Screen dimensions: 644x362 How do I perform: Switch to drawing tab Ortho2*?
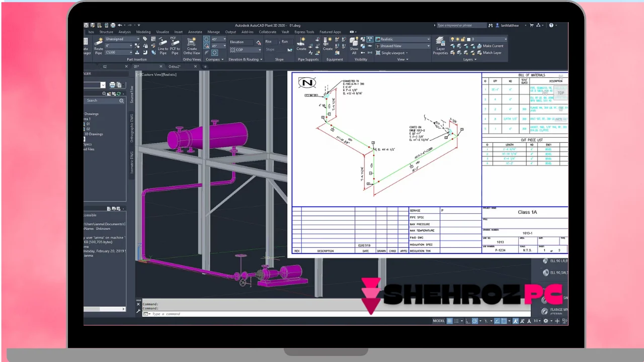point(175,66)
